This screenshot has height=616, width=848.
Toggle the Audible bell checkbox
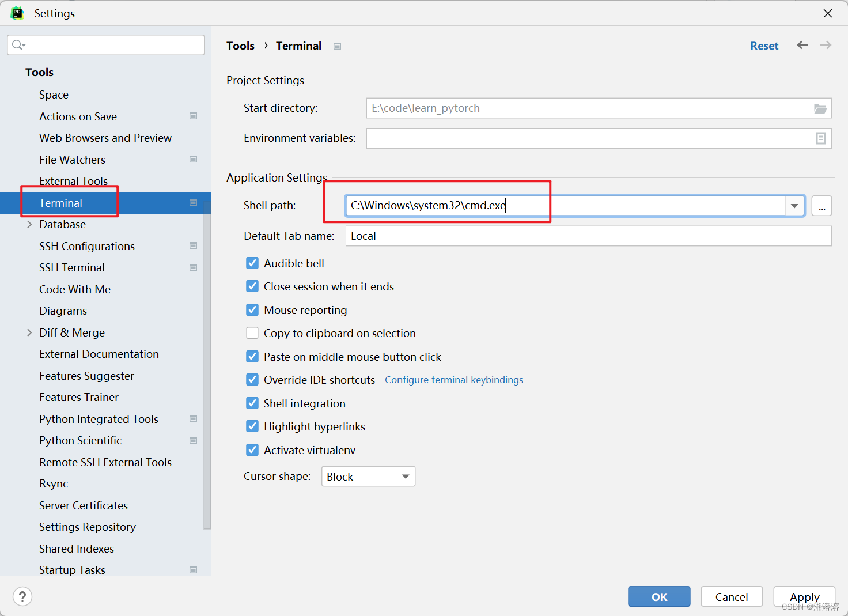[x=252, y=263]
